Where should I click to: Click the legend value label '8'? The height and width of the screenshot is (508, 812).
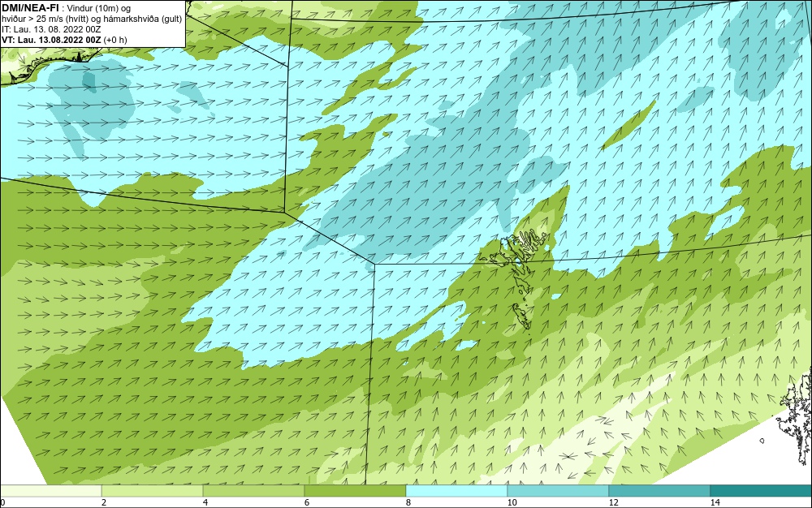[408, 502]
